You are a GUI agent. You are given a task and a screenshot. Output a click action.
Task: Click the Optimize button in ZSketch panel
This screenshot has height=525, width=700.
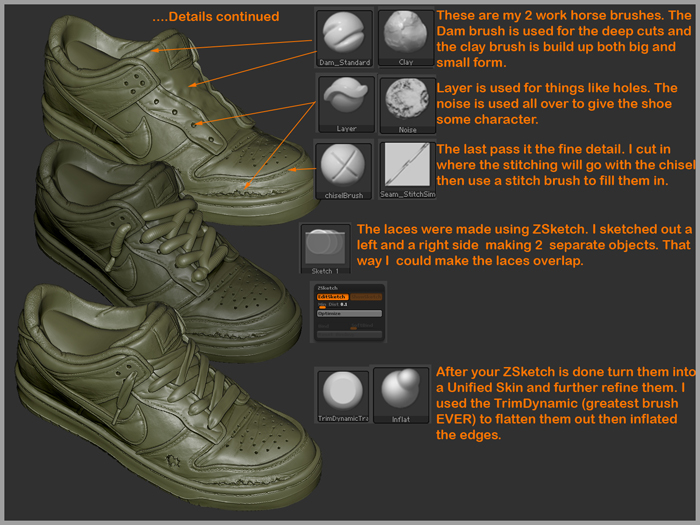coord(350,313)
